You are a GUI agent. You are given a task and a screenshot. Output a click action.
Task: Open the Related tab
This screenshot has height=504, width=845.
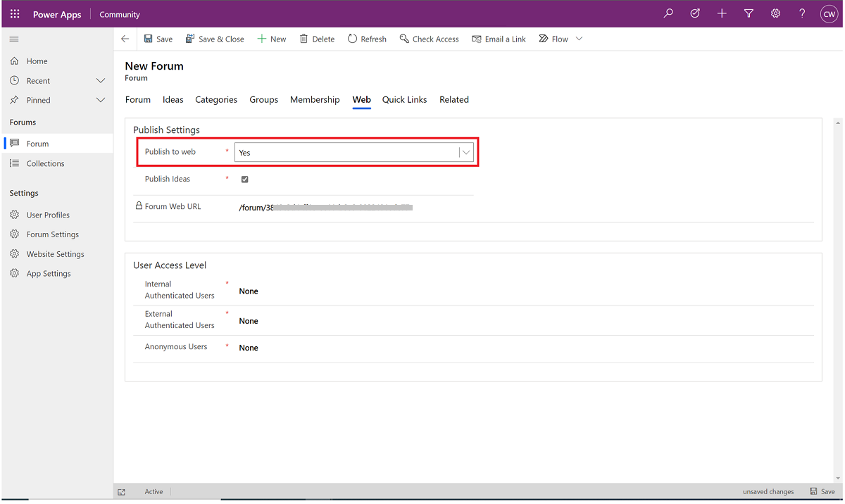click(454, 99)
